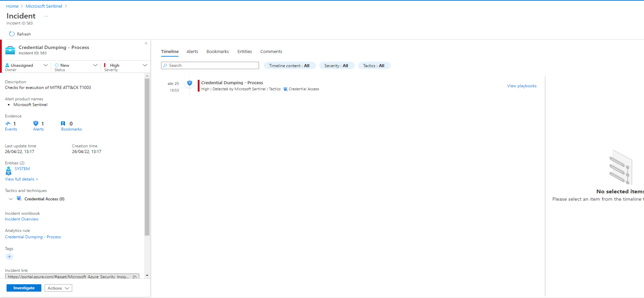Click the Events evidence icon
The image size is (644, 298).
click(8, 123)
